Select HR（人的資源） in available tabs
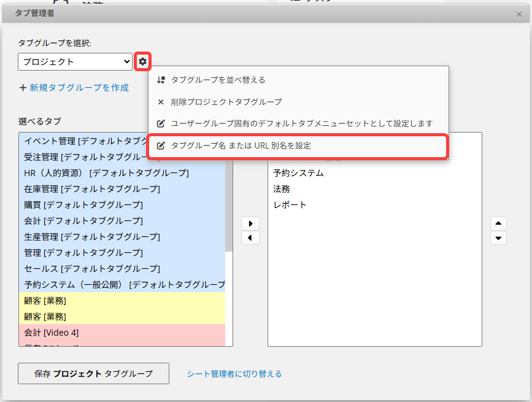The image size is (532, 402). tap(106, 172)
